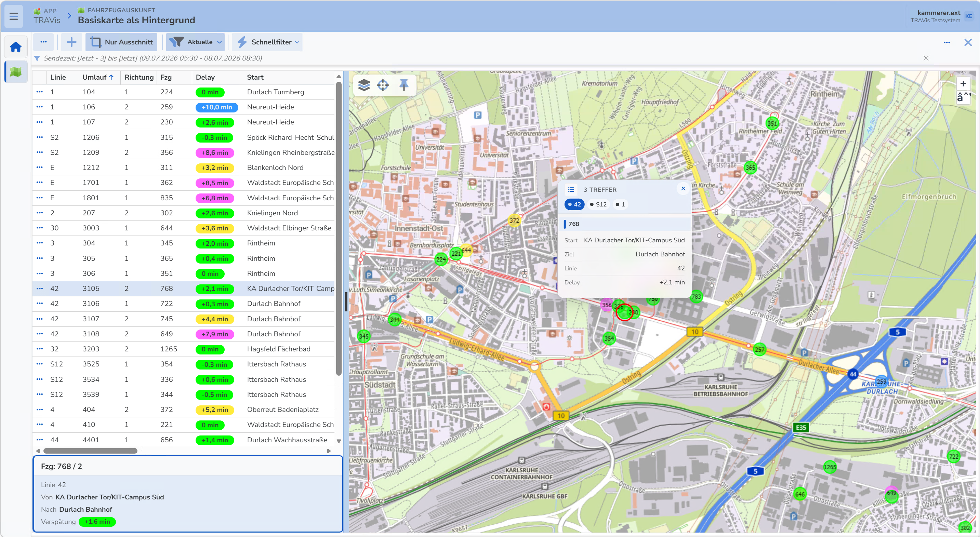Open the hamburger navigation menu
Image resolution: width=980 pixels, height=537 pixels.
(x=14, y=16)
